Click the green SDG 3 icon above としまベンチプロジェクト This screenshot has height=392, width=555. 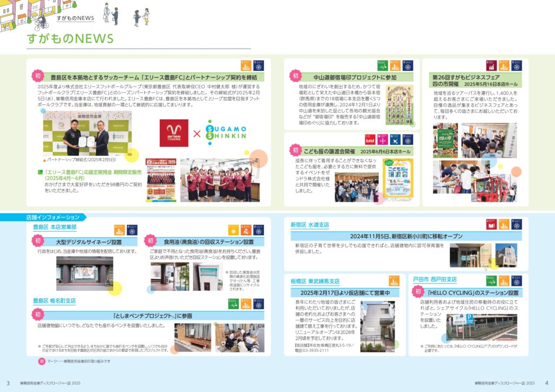[233, 304]
